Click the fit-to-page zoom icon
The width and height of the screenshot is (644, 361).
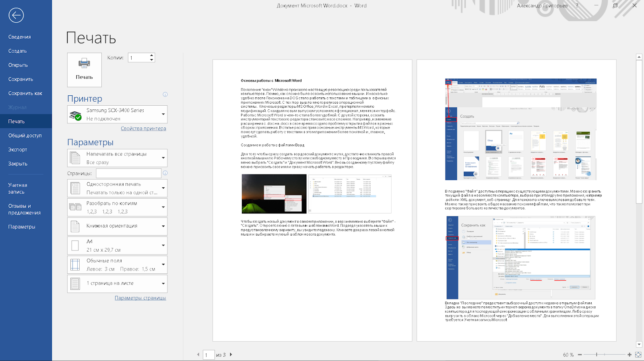pos(638,355)
